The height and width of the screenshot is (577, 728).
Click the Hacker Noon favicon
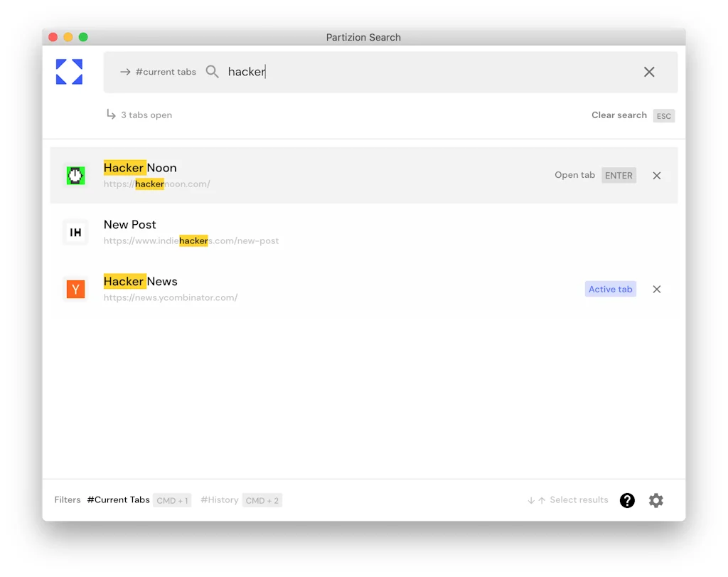coord(75,176)
